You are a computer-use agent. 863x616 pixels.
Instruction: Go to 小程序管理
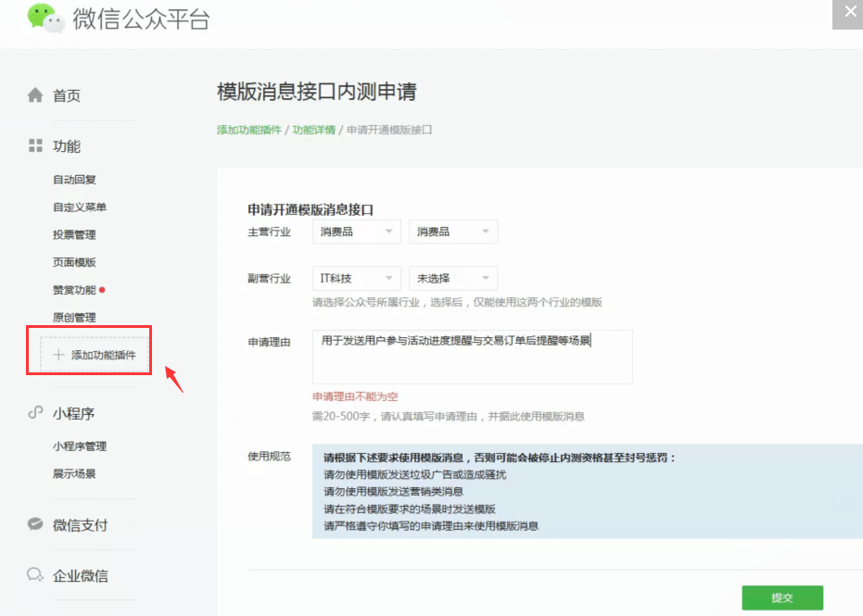pos(80,446)
